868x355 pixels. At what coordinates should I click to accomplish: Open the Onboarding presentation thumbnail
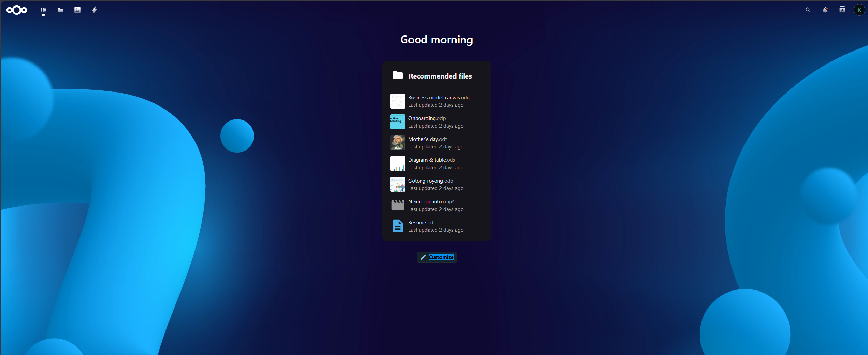tap(398, 122)
